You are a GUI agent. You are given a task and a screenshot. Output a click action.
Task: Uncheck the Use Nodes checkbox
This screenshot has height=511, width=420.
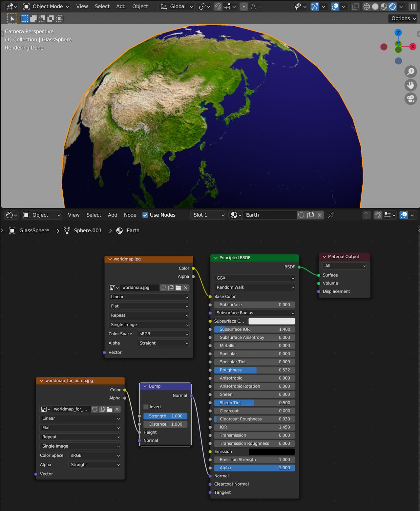click(145, 215)
